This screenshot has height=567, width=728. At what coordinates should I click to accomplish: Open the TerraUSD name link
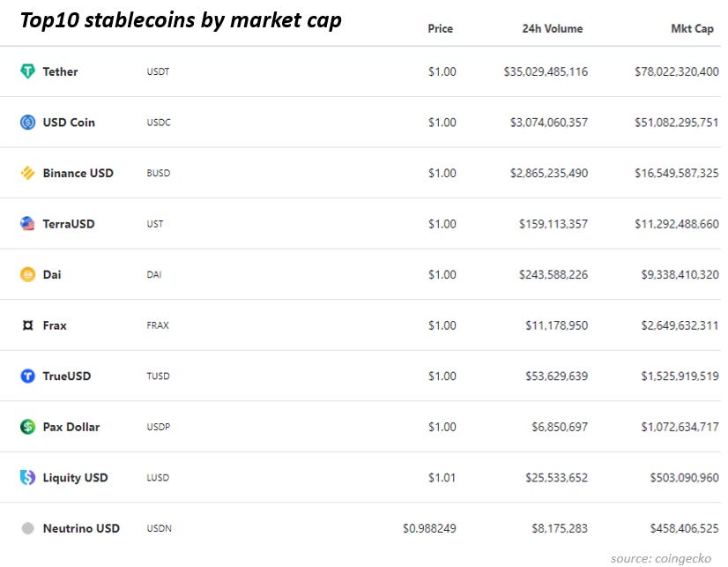(69, 224)
